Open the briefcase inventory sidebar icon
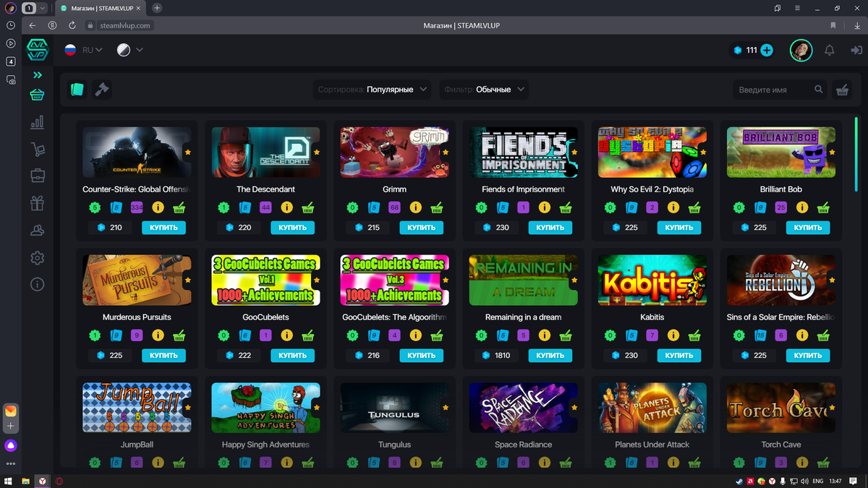 pyautogui.click(x=38, y=176)
